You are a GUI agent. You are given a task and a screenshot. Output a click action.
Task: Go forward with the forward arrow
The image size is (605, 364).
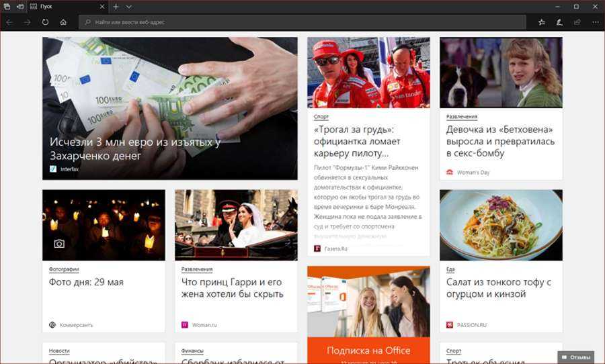27,22
